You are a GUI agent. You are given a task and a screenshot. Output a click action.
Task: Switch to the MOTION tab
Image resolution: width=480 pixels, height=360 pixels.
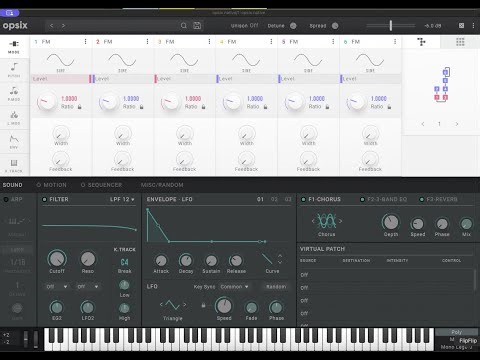pos(52,185)
